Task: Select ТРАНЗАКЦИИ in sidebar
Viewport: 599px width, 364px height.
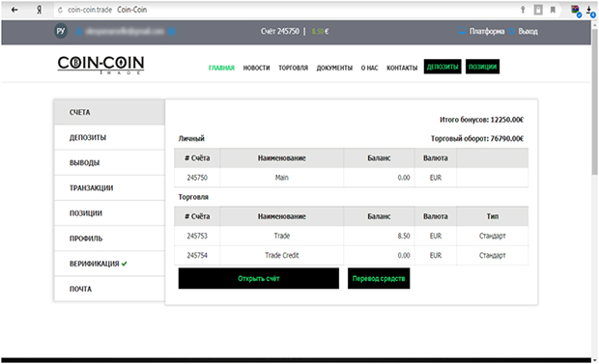Action: tap(109, 188)
